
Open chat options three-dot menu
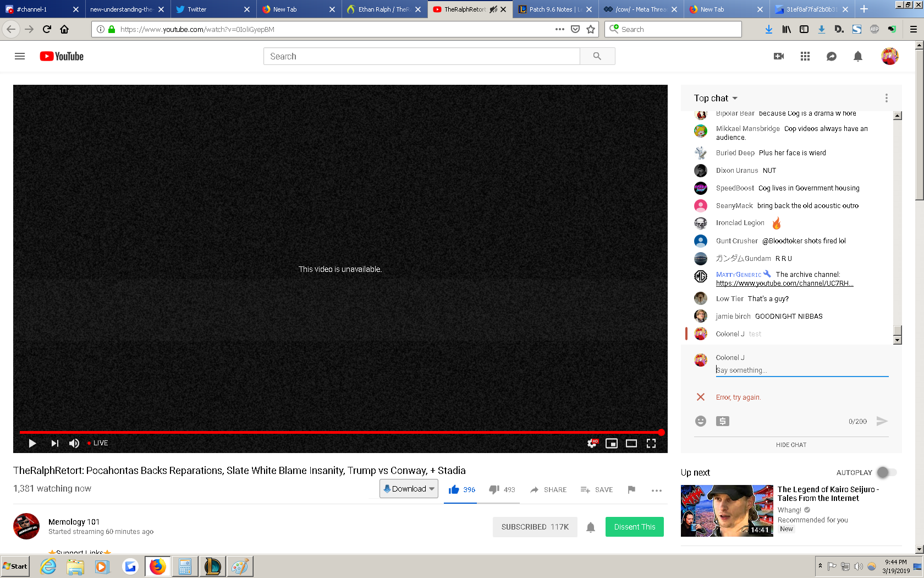(x=887, y=98)
